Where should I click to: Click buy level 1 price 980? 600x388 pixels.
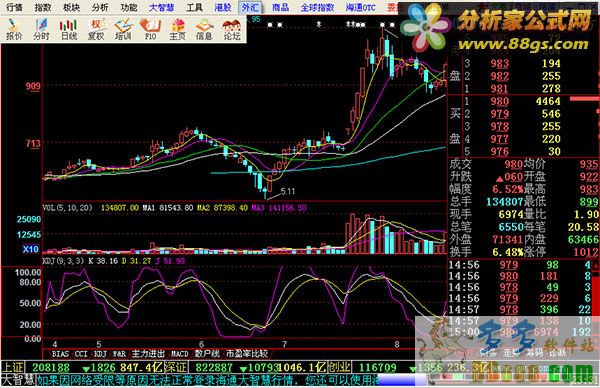pos(499,101)
